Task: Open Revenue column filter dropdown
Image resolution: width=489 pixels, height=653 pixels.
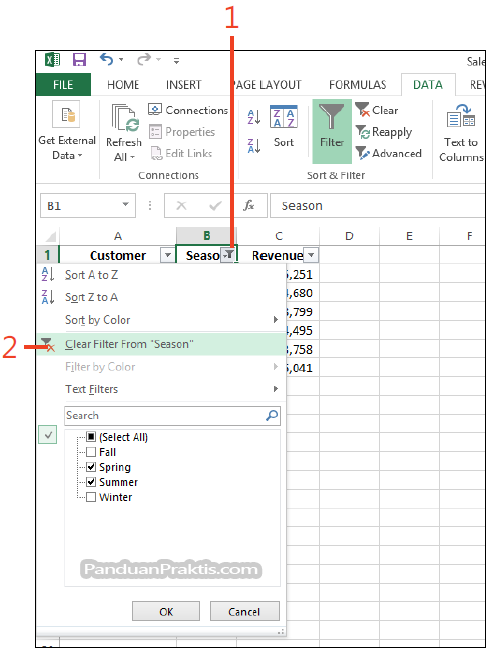Action: [312, 255]
